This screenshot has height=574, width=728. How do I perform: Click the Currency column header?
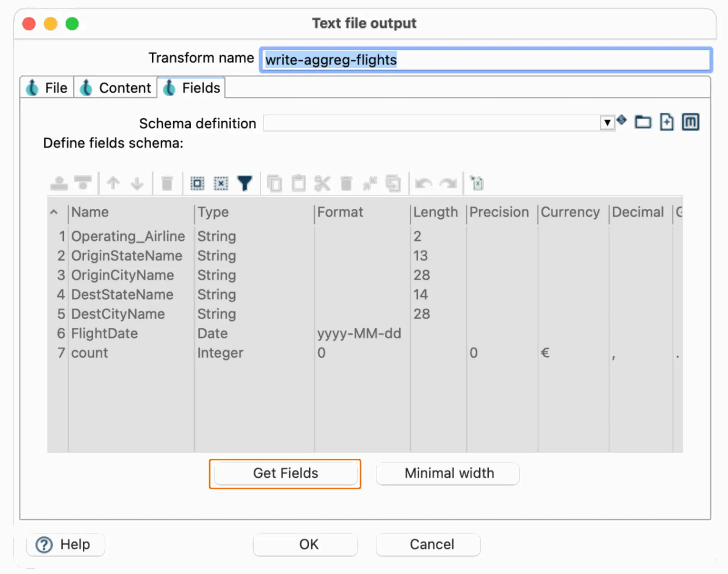pyautogui.click(x=573, y=212)
